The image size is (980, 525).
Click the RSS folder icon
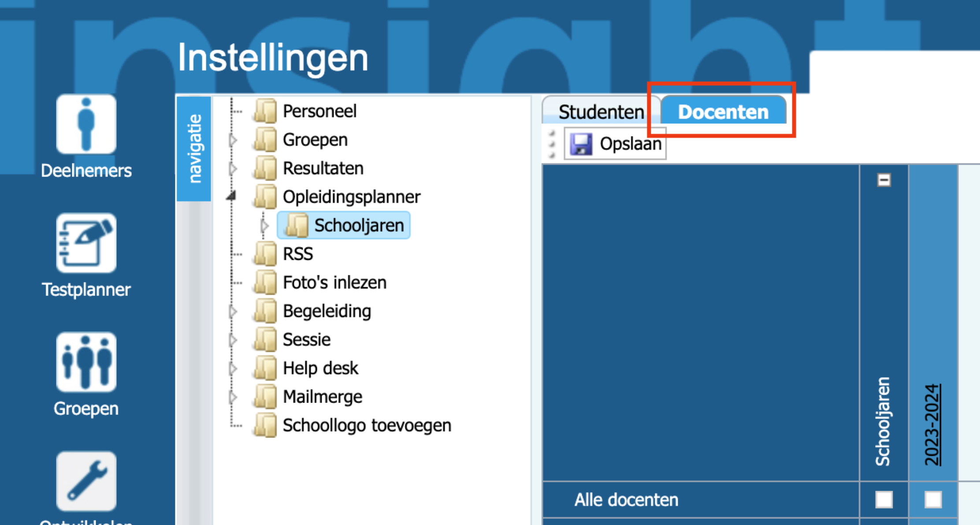266,254
